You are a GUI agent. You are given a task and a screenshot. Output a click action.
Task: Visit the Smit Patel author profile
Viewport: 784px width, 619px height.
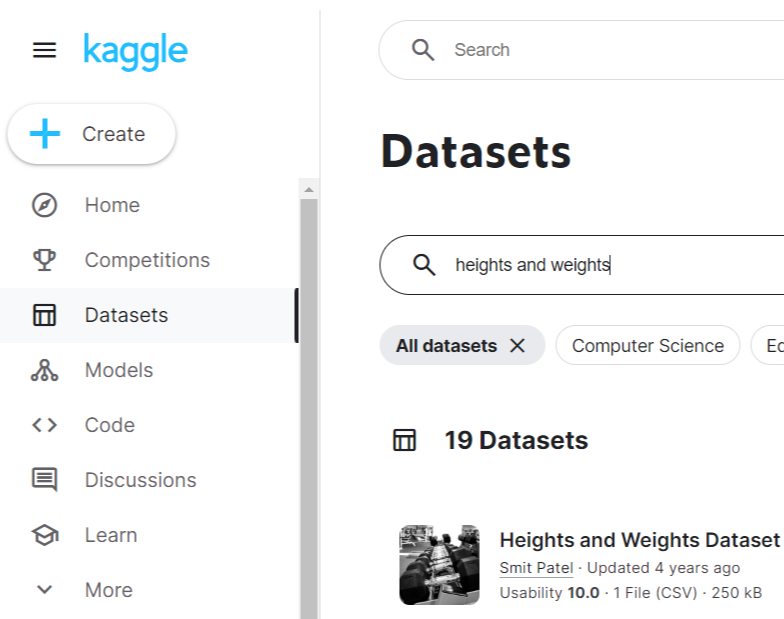click(536, 568)
